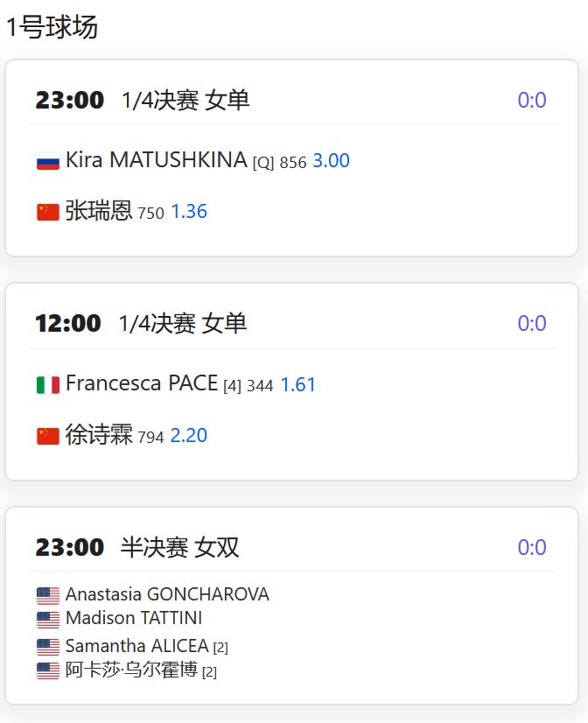Select odds 3.00 for Kira MATUSHKINA
This screenshot has width=588, height=723.
click(x=331, y=161)
